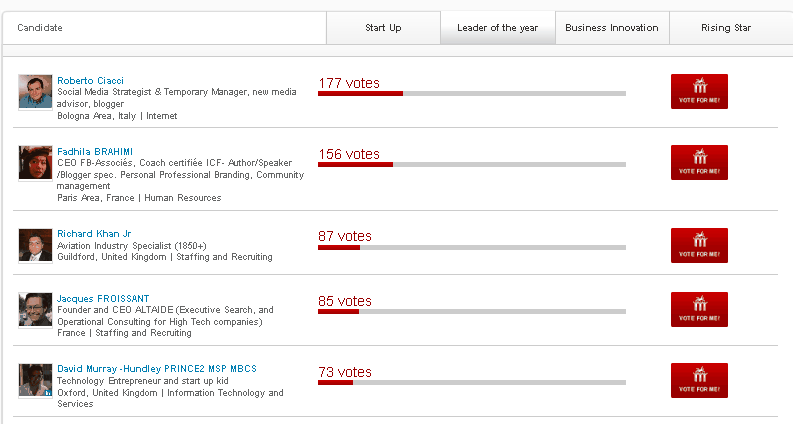793x424 pixels.
Task: Click the 177 votes progress bar
Action: (x=472, y=94)
